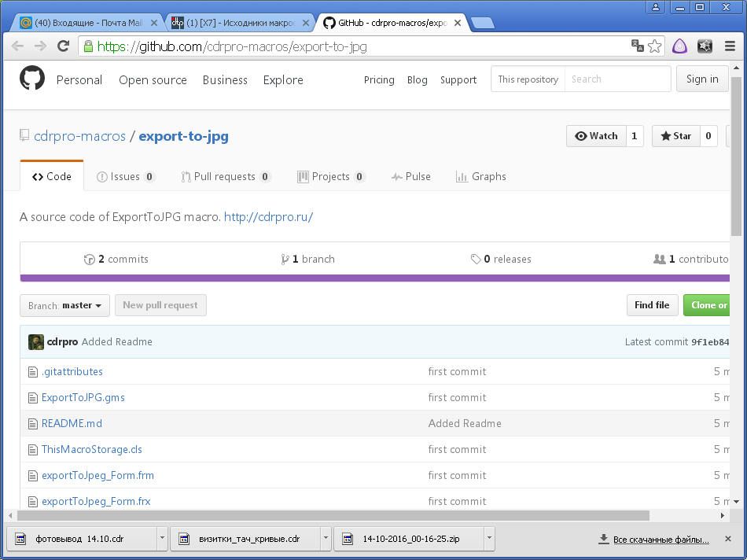Click the dark extension icon beside the menu

tap(705, 46)
